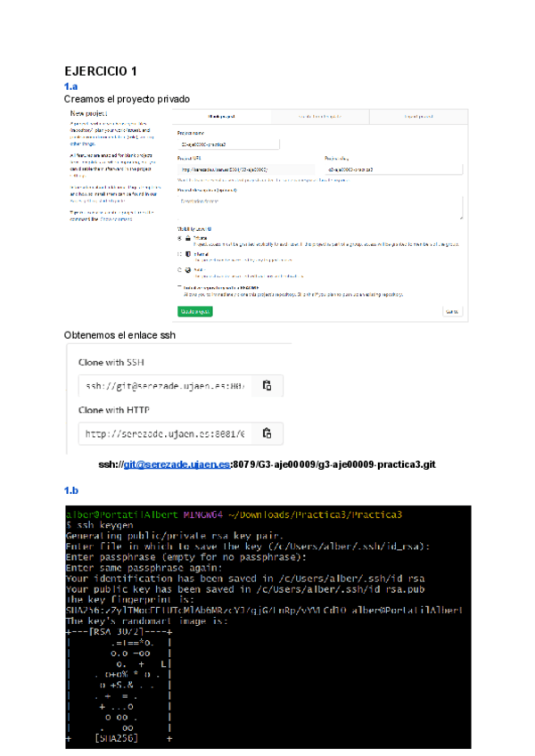Click the '[SHA256]' randomart footer
Screen dimensions: 535x756
coord(117,737)
